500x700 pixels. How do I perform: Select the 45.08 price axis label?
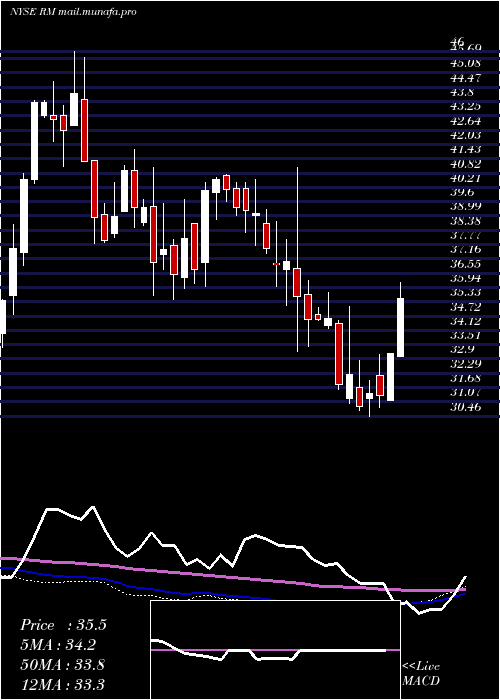pos(466,63)
